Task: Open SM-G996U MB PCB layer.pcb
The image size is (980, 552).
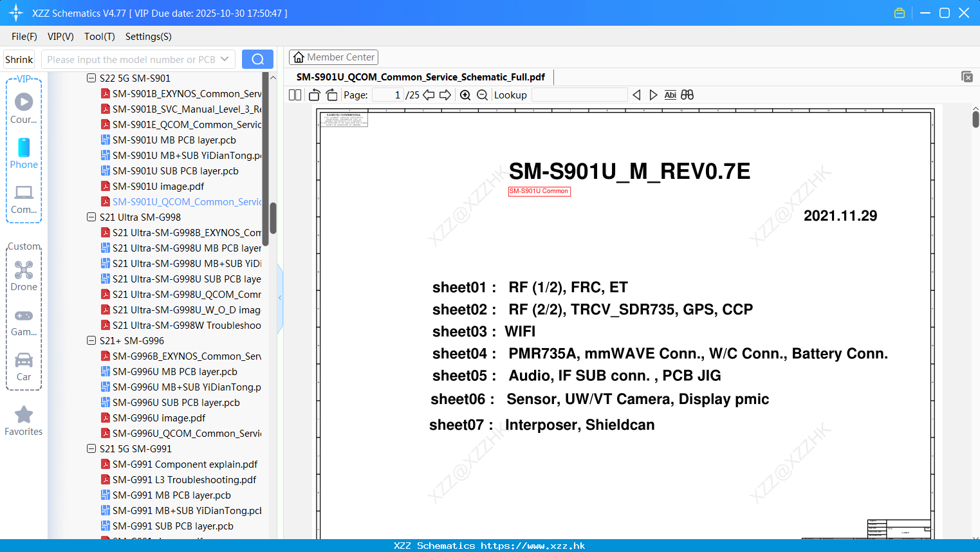Action: coord(169,371)
